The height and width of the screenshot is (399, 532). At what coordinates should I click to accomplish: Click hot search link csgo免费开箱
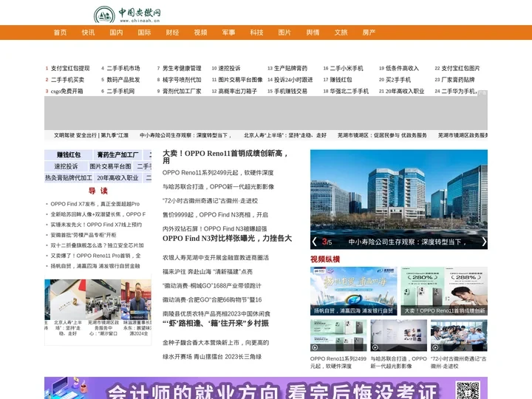[66, 92]
